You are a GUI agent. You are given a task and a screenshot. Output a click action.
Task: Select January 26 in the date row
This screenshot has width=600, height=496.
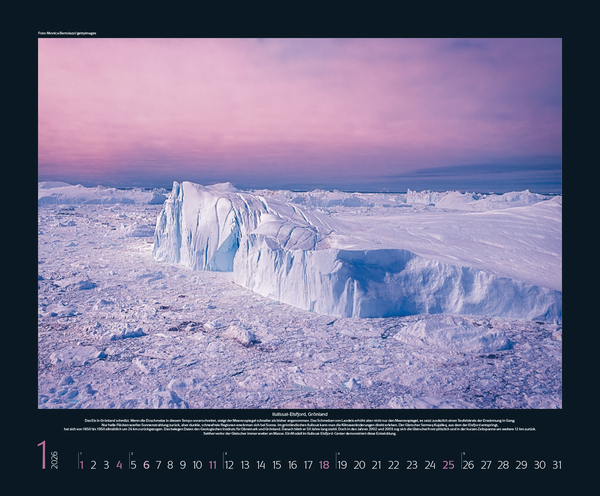tap(468, 464)
